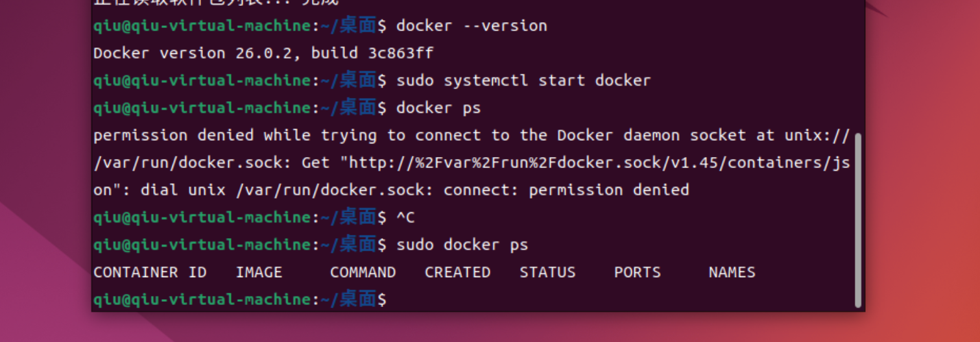Click the PORTS column header text
Viewport: 980px width, 342px height.
point(638,273)
